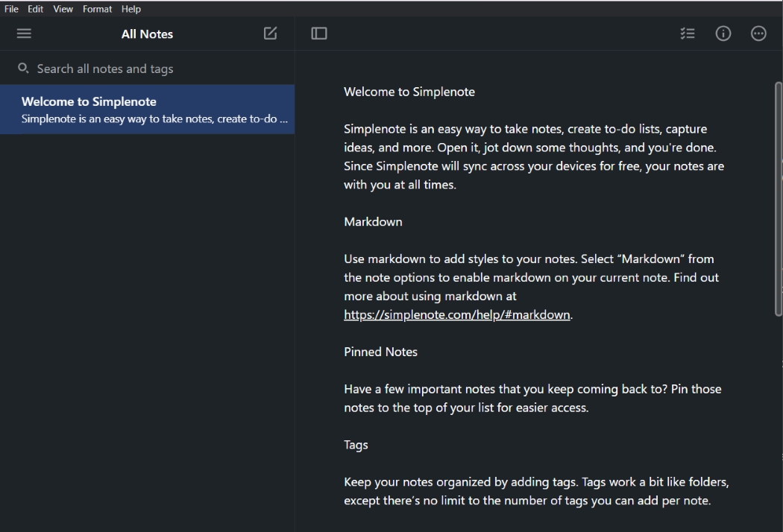This screenshot has height=532, width=783.
Task: Open the View menu
Action: (x=63, y=9)
